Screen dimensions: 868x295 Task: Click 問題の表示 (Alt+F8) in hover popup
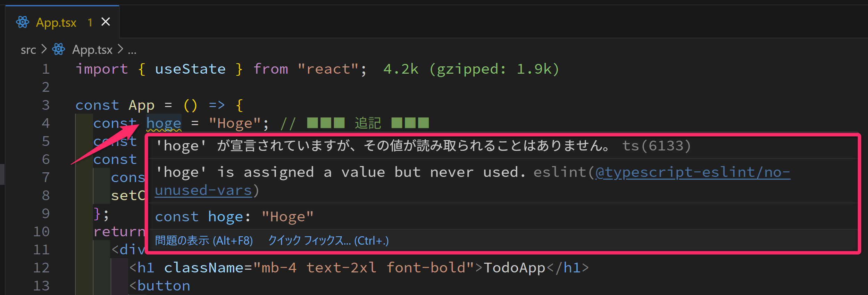coord(204,240)
